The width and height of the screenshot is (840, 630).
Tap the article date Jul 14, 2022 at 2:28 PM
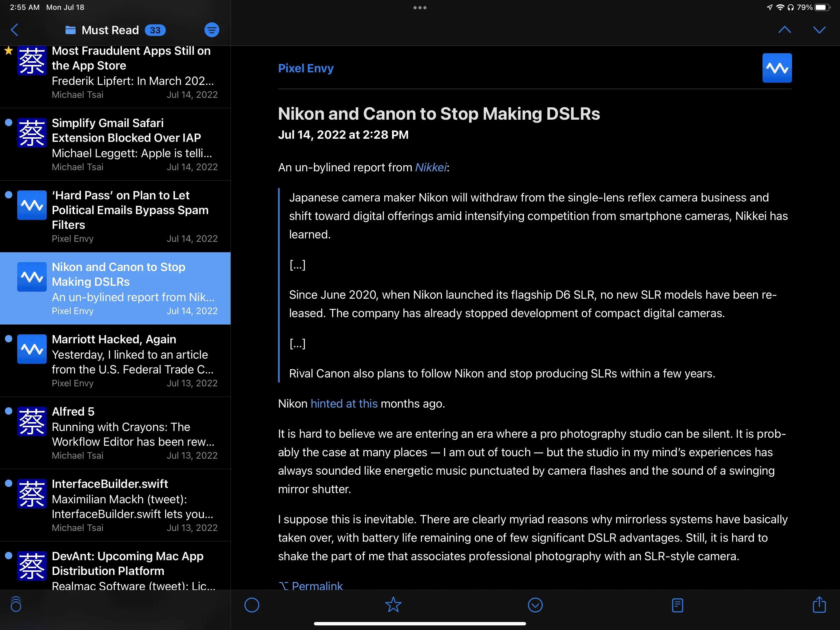click(343, 134)
